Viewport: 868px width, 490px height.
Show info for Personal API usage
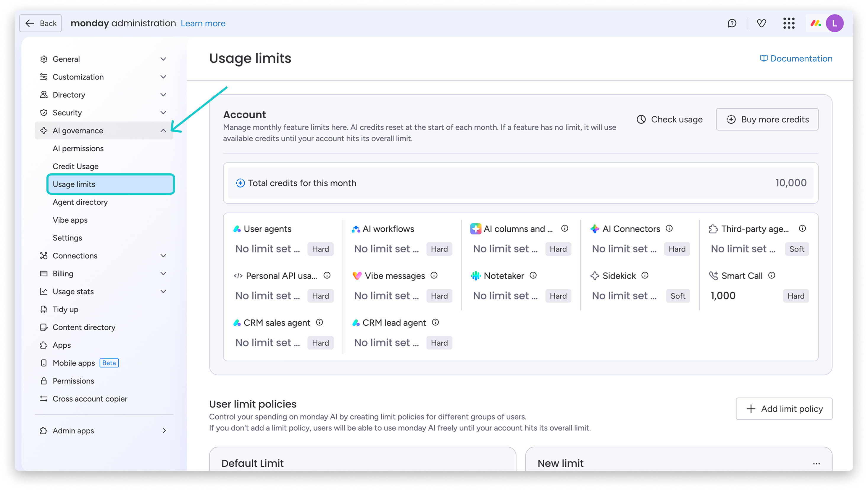coord(327,275)
